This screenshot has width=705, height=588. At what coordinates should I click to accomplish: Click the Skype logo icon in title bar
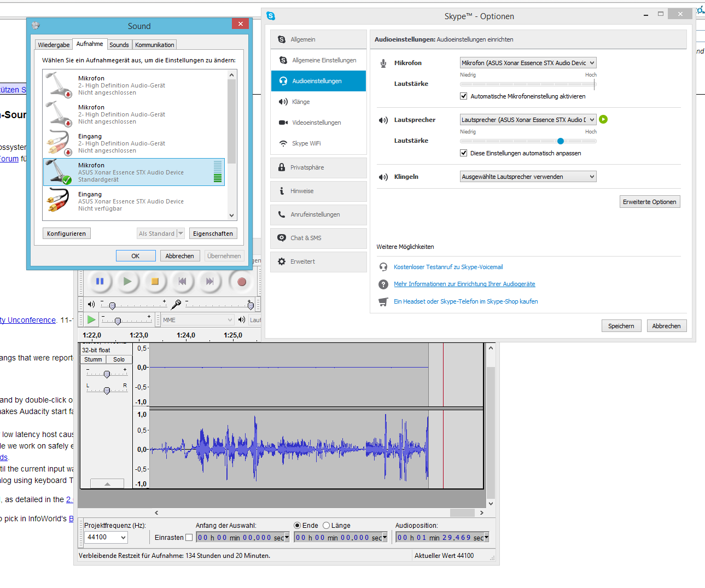[271, 16]
